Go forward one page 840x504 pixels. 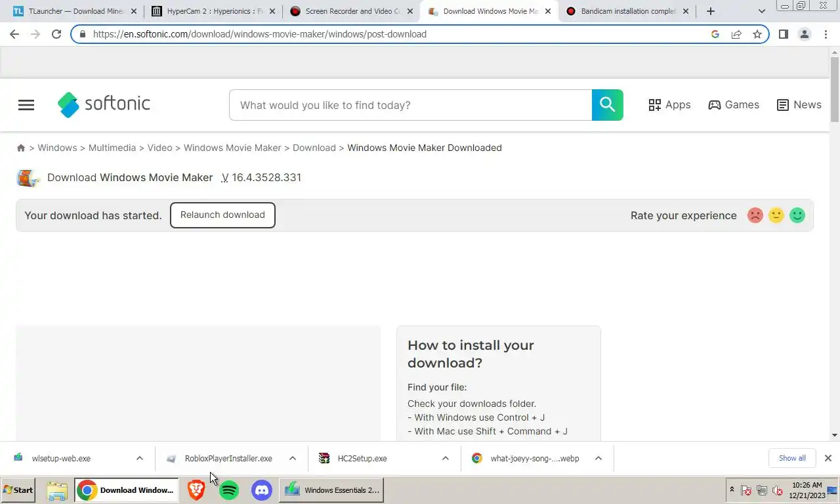(x=35, y=34)
